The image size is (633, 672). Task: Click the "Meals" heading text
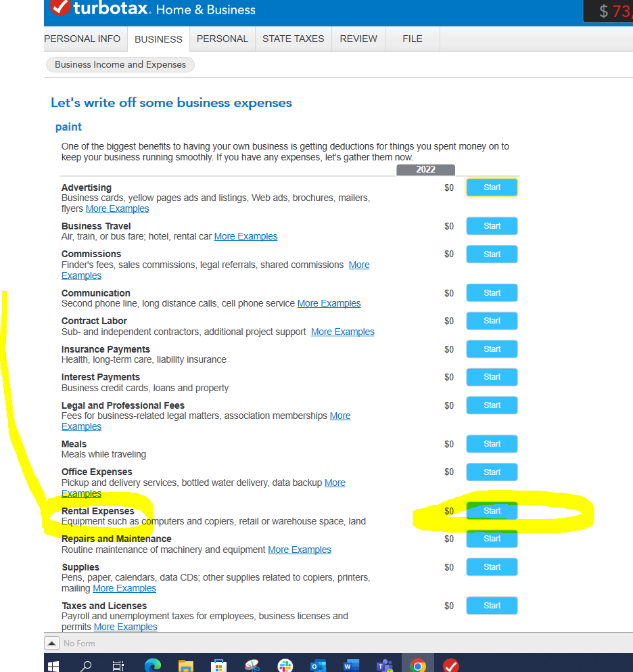(74, 444)
